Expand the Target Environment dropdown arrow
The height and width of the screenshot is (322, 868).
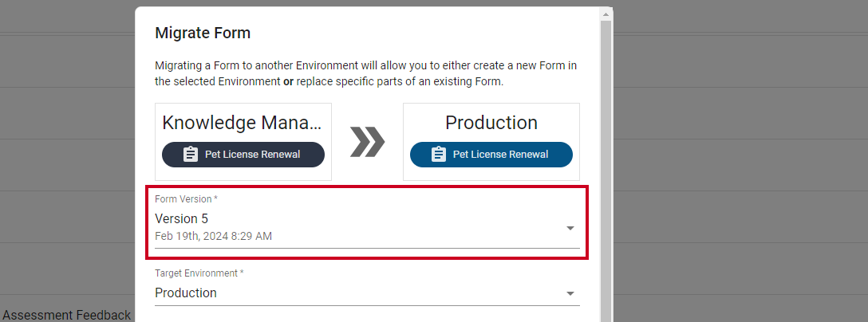[x=570, y=293]
